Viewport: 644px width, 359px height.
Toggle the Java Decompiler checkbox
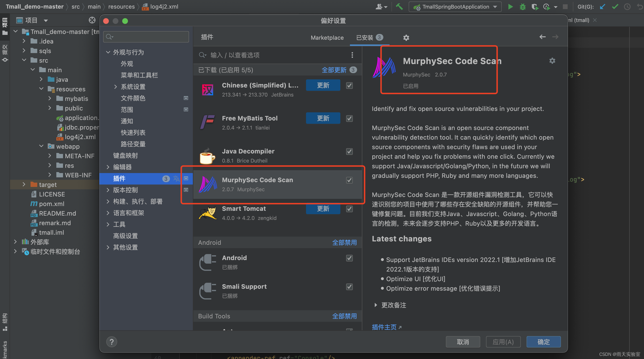pyautogui.click(x=349, y=152)
